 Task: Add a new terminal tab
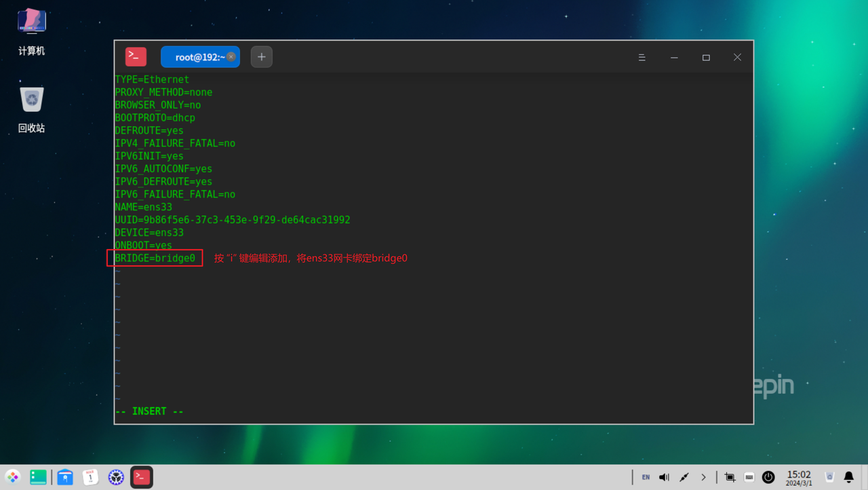(262, 57)
